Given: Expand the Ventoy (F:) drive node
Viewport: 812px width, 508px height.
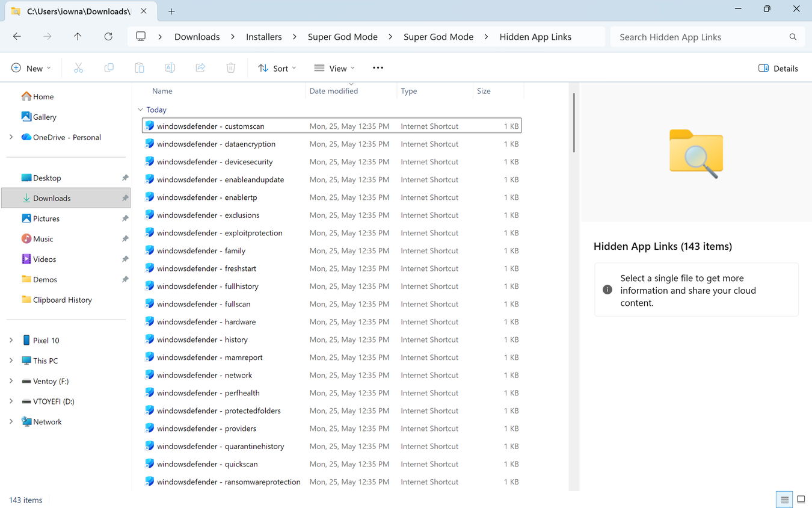Looking at the screenshot, I should pos(11,381).
